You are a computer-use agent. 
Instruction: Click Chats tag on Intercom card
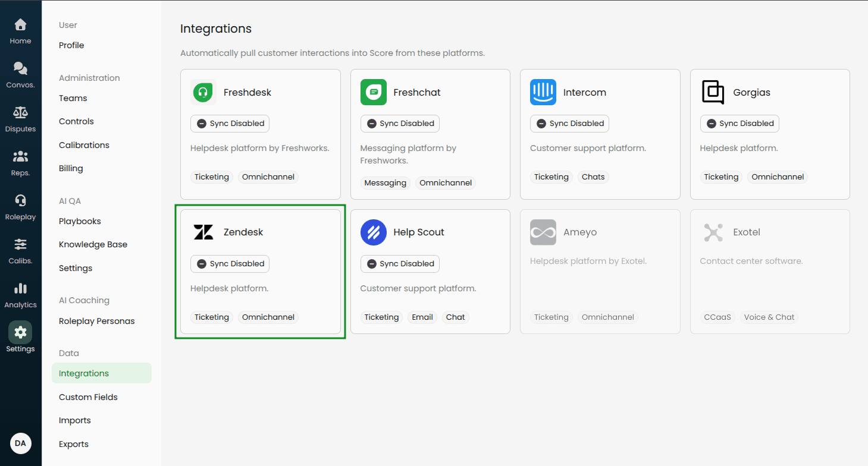(593, 177)
